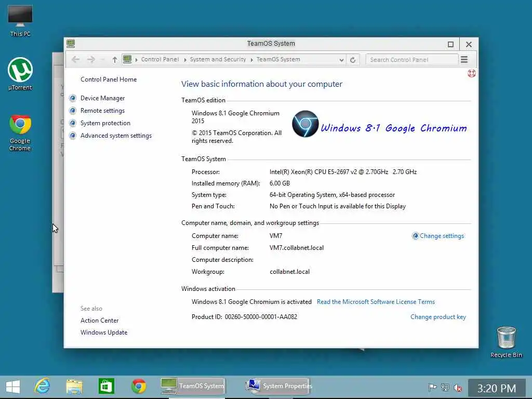Open the Google Chrome desktop shortcut
The image size is (532, 399).
point(20,133)
